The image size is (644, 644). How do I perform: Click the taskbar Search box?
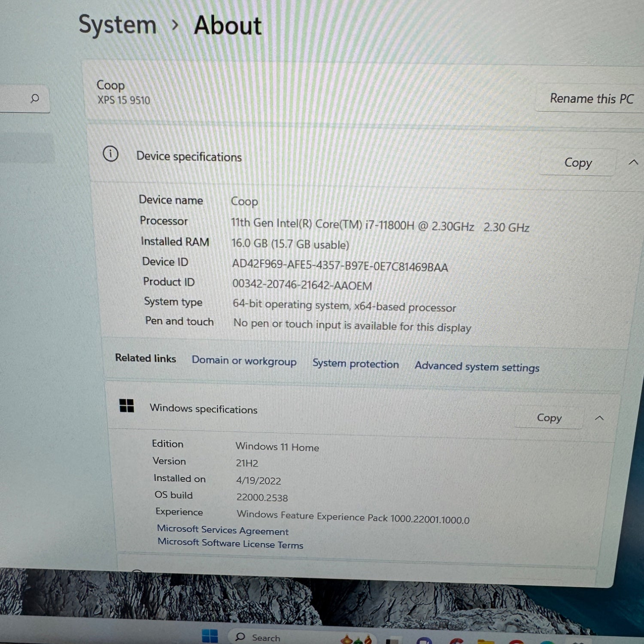pyautogui.click(x=275, y=637)
